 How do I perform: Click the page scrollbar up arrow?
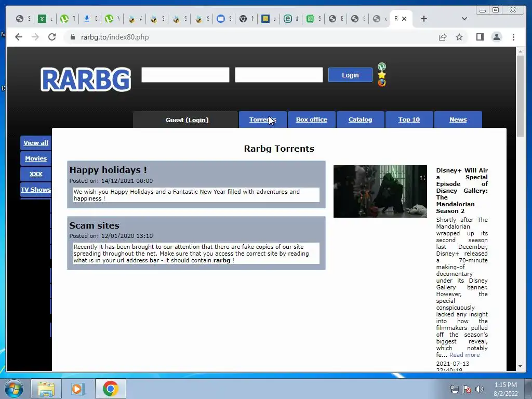tap(520, 51)
